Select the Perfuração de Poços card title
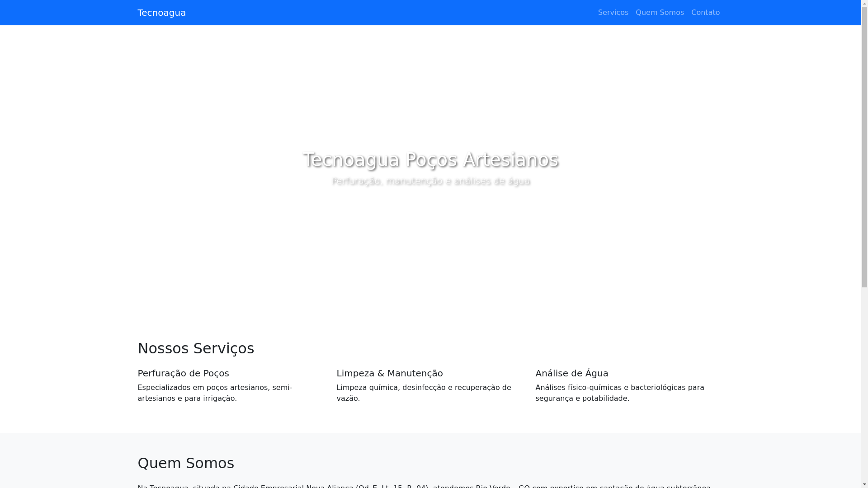The image size is (868, 488). point(183,373)
